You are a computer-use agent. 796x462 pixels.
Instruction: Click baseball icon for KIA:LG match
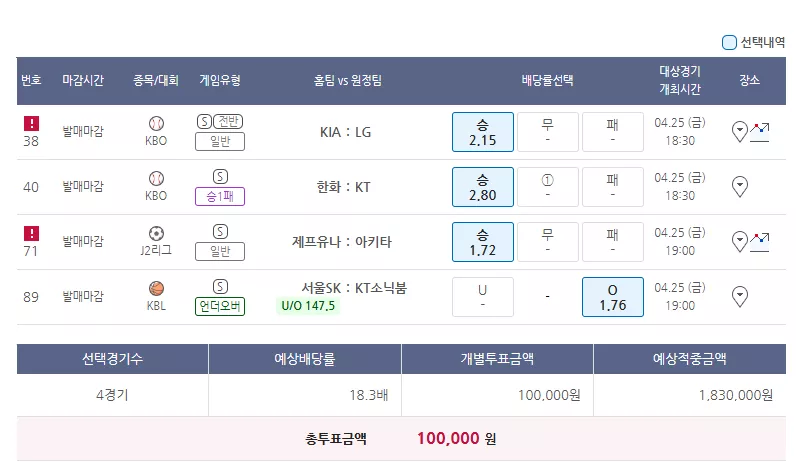(156, 123)
